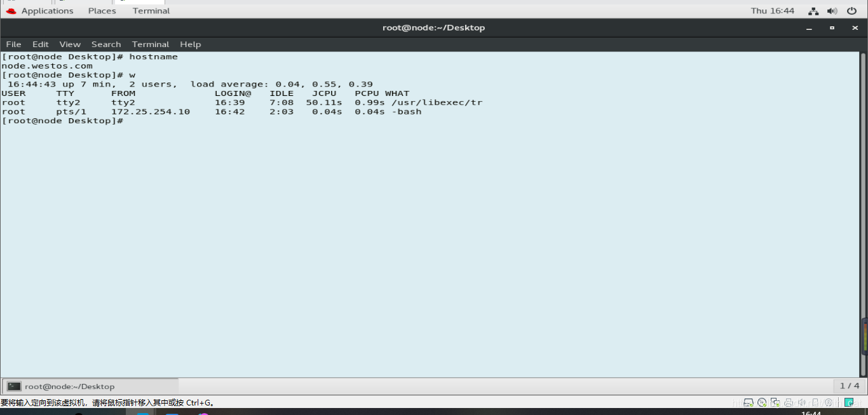
Task: Click the 16:42 login time
Action: [x=229, y=112]
